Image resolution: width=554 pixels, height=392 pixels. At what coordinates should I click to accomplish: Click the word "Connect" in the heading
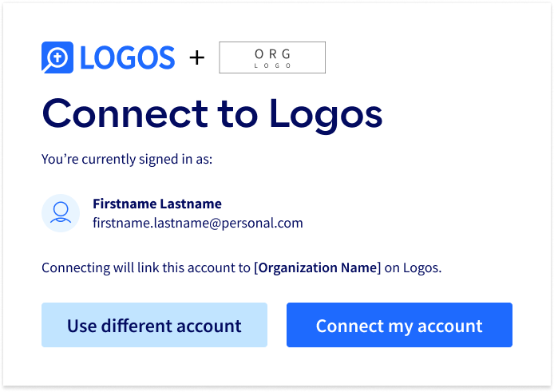[125, 114]
